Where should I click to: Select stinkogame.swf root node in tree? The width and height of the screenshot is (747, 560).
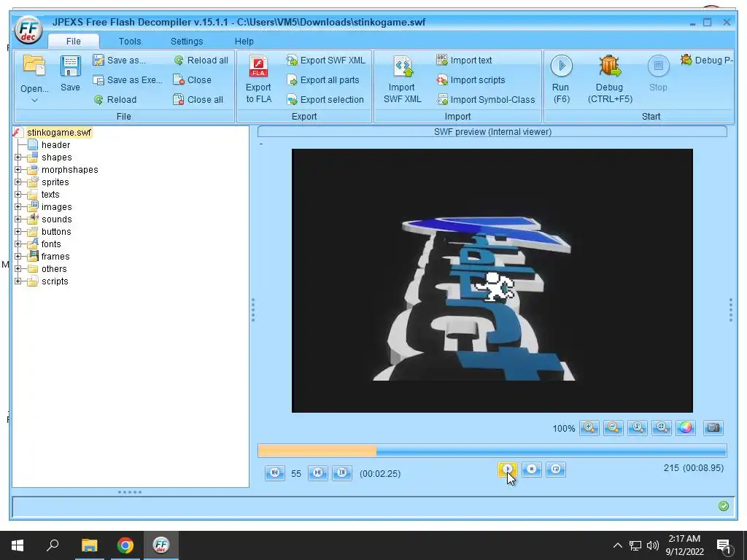[59, 133]
